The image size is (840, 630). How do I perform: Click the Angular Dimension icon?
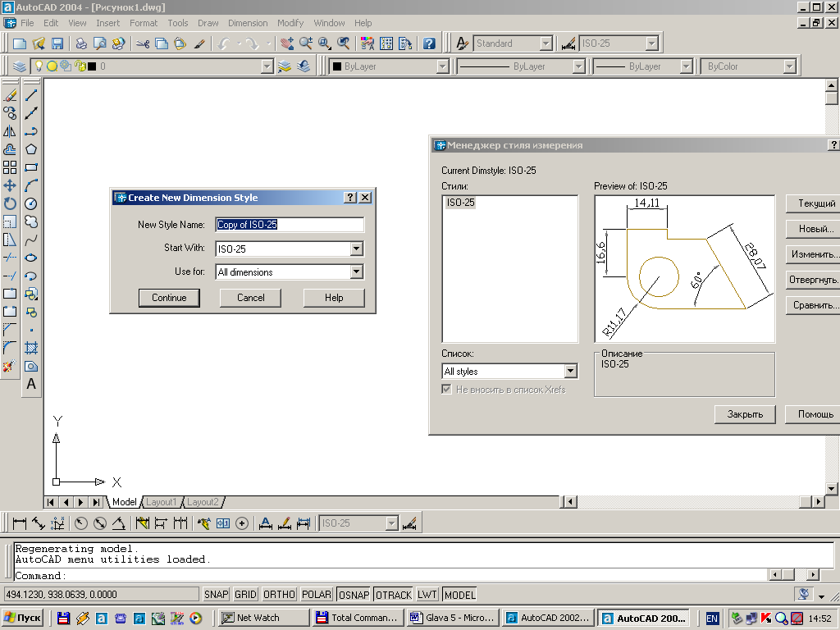118,523
